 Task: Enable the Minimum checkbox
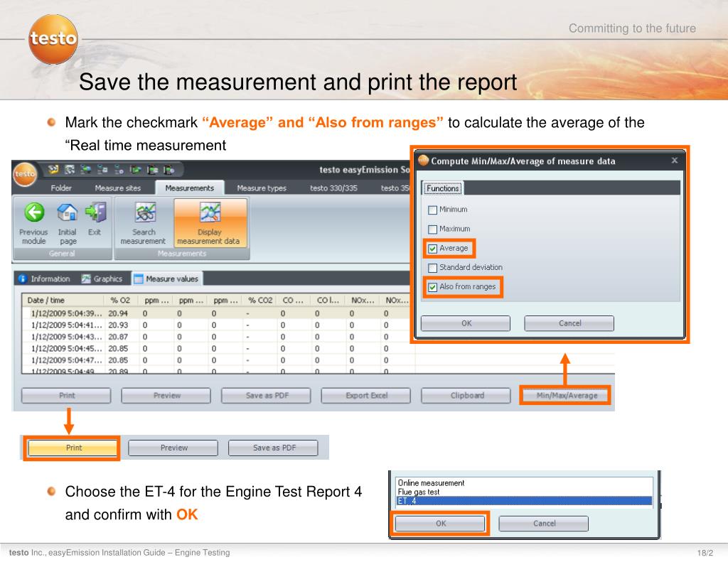pos(433,210)
